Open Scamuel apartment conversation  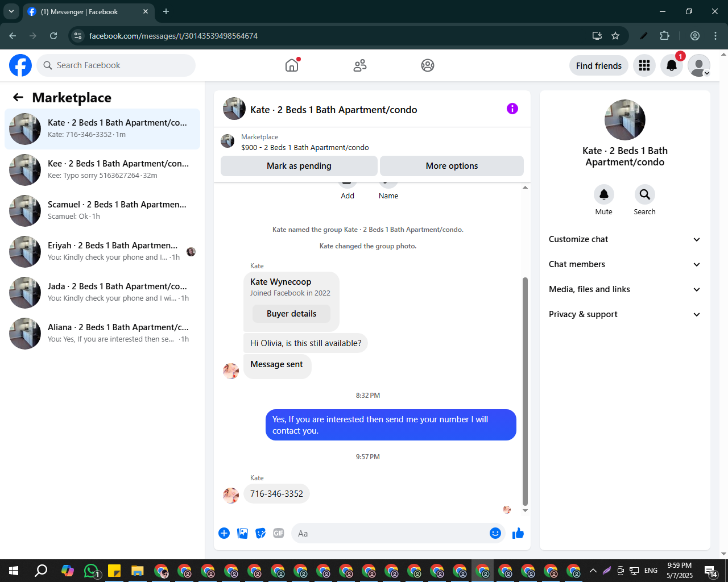click(x=102, y=211)
